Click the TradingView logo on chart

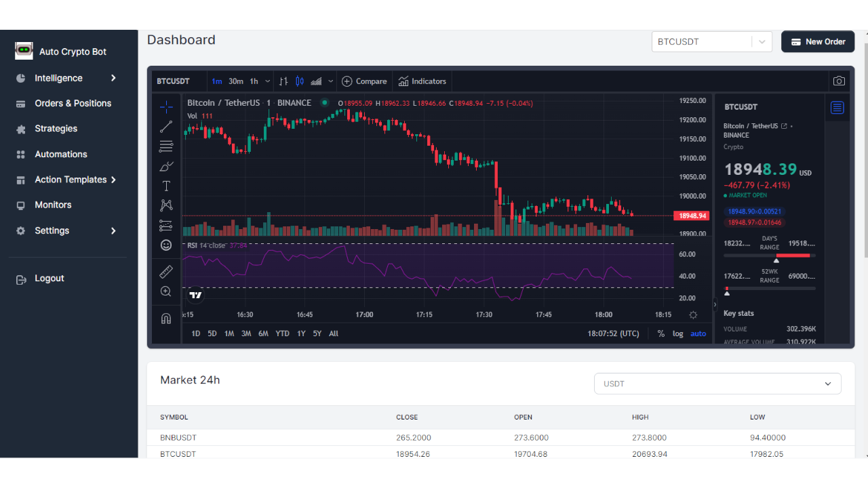[195, 295]
